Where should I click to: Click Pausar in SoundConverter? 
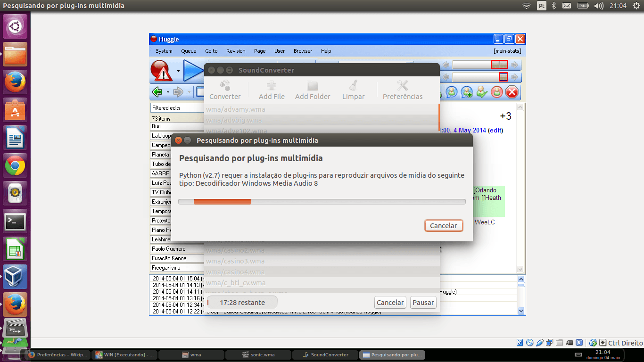click(x=423, y=303)
